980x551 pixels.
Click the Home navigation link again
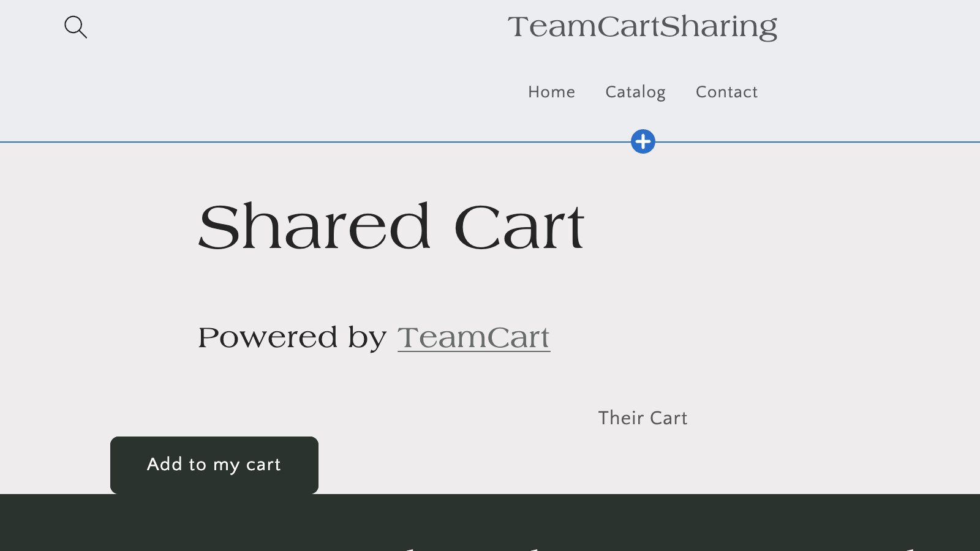[x=551, y=92]
